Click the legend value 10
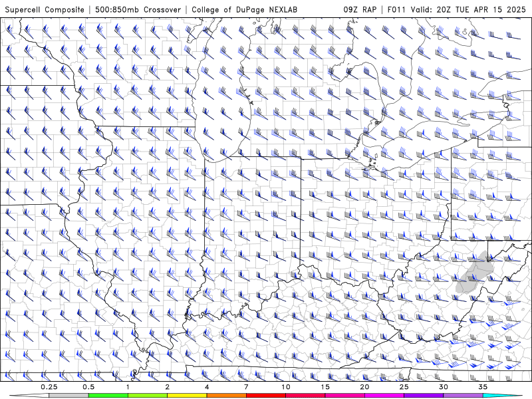532x399 pixels. click(286, 387)
